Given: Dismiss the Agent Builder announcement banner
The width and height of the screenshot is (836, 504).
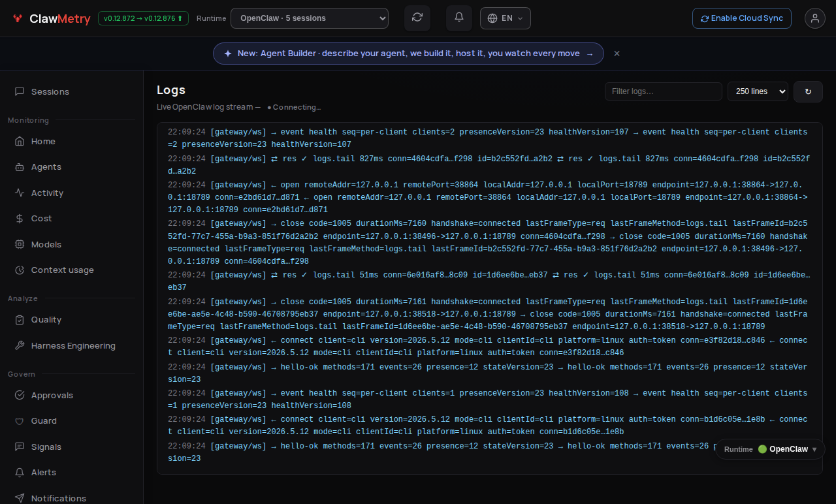Looking at the screenshot, I should click(x=617, y=54).
